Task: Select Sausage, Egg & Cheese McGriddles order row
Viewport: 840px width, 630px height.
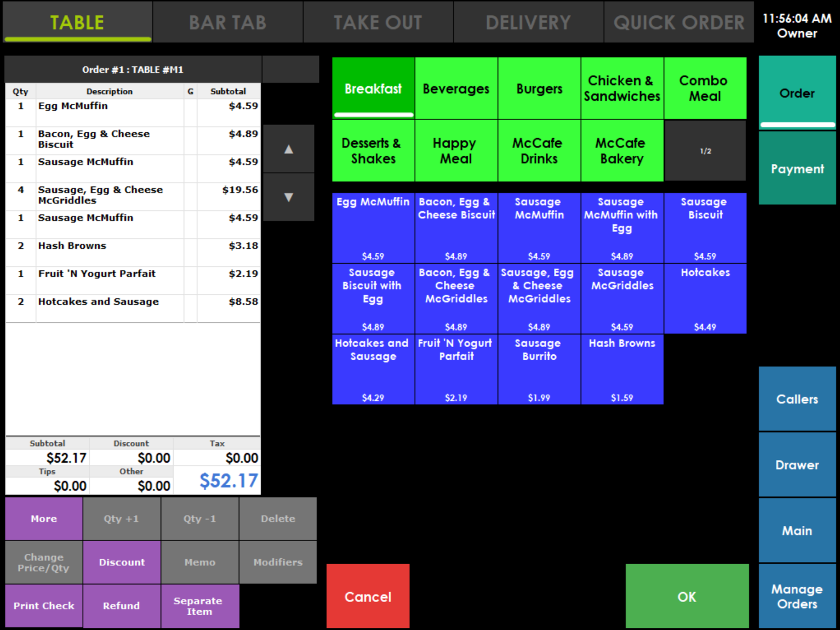Action: 133,196
